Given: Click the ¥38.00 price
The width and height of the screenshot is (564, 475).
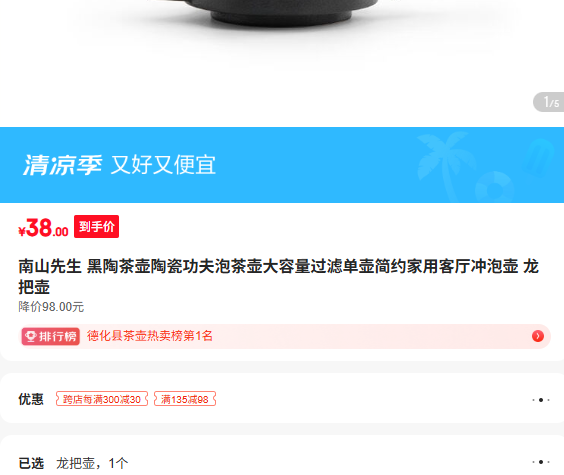Looking at the screenshot, I should coord(43,228).
